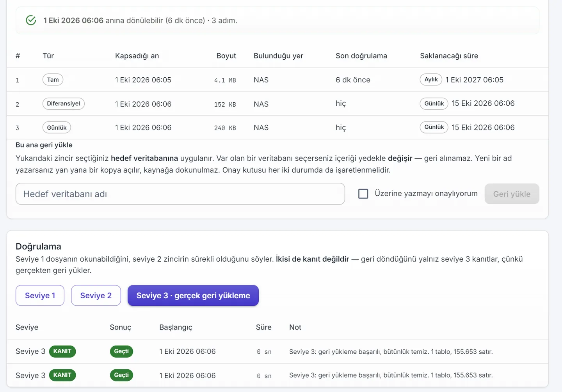Run the 'Seviye 2' verification
Viewport: 562px width, 392px height.
pyautogui.click(x=96, y=296)
